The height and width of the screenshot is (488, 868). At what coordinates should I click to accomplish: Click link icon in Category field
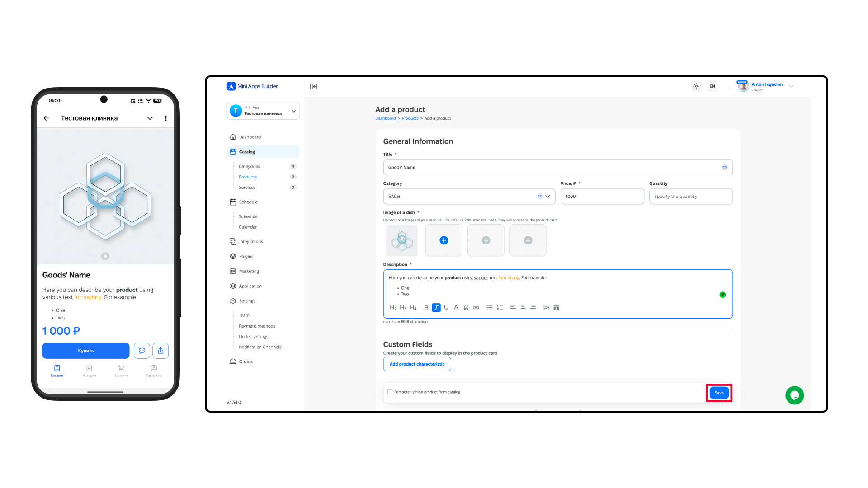tap(540, 197)
